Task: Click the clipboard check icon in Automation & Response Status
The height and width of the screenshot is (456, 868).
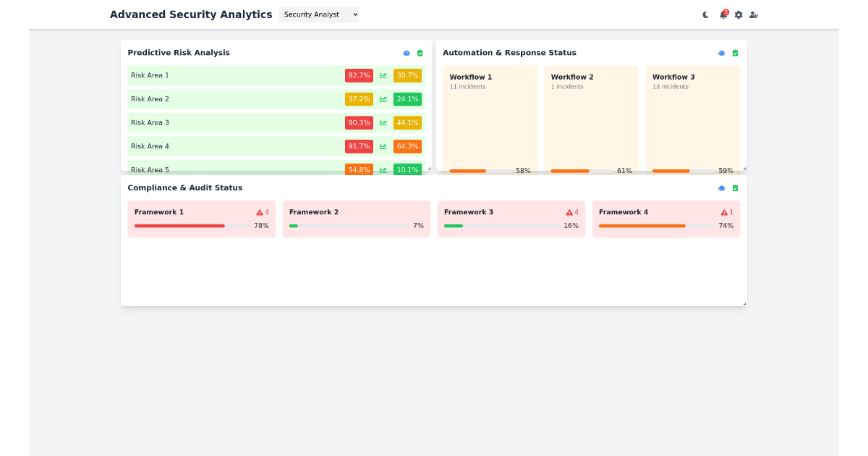Action: [x=736, y=53]
